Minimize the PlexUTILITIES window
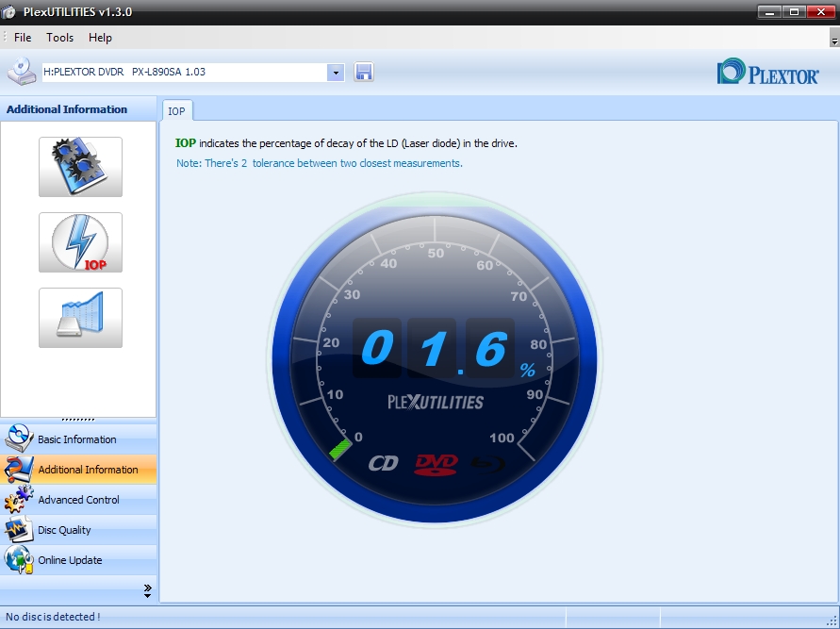The height and width of the screenshot is (629, 840). (770, 11)
